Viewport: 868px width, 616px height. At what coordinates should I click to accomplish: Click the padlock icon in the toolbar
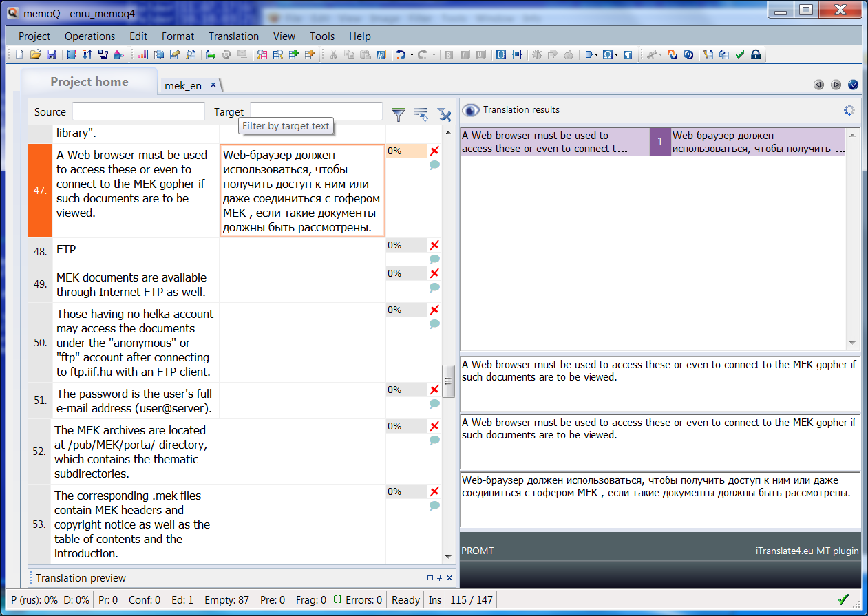(x=755, y=54)
